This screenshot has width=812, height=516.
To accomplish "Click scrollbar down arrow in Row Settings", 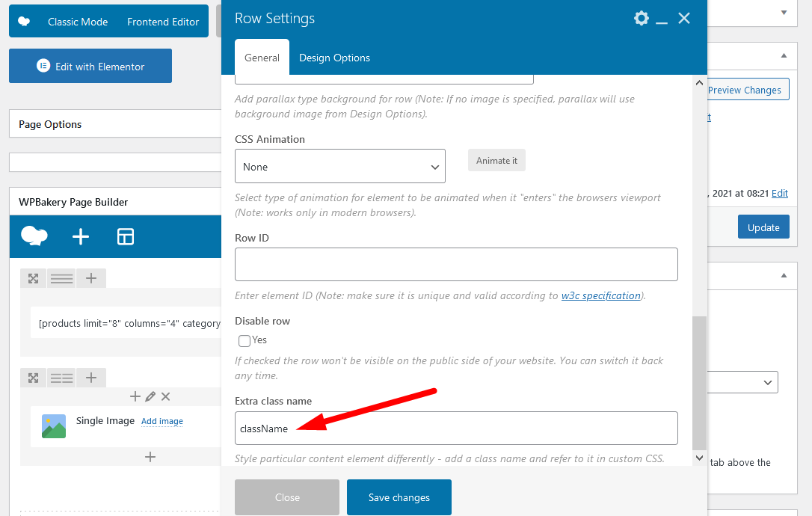I will click(699, 458).
